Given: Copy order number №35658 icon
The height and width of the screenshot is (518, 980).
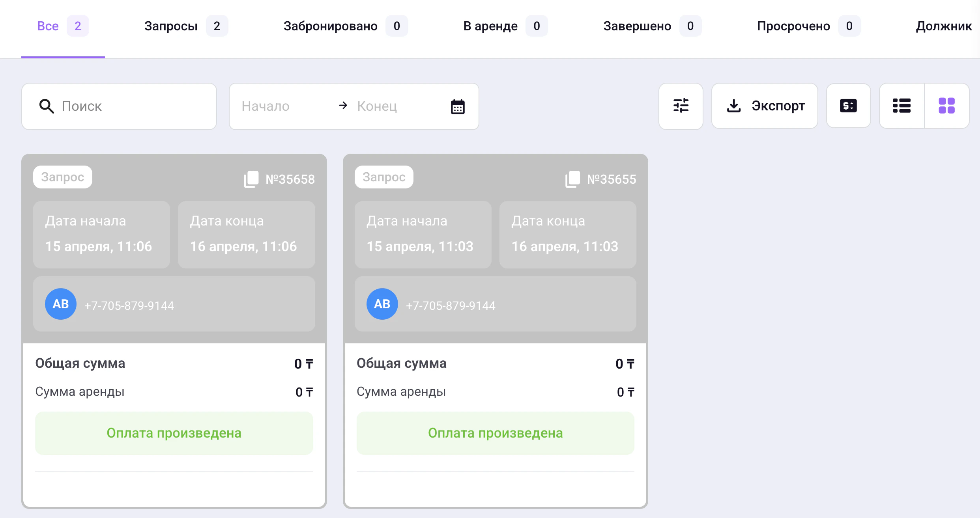Looking at the screenshot, I should [251, 179].
